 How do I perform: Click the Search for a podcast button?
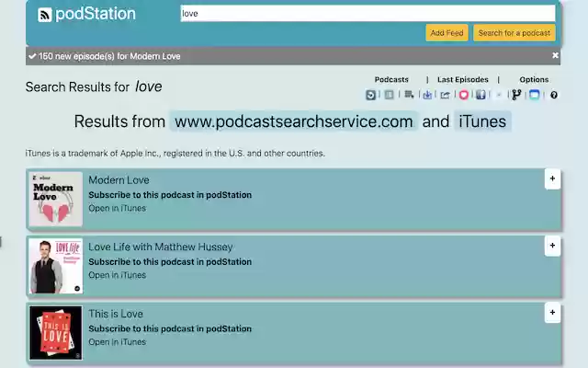coord(514,33)
